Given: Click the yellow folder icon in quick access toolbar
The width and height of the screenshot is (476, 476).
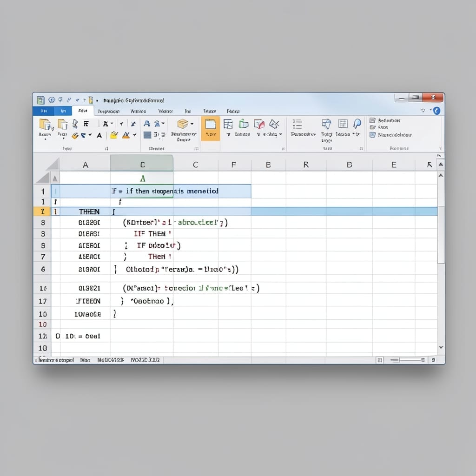Looking at the screenshot, I should (x=91, y=100).
